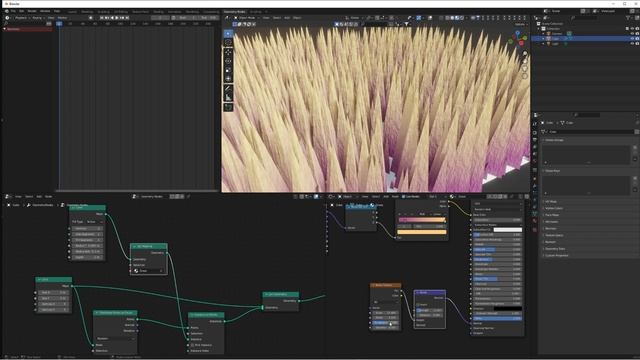Screen dimensions: 640x360
Task: Toggle Invert checkbox on Bump node
Action: 418,304
